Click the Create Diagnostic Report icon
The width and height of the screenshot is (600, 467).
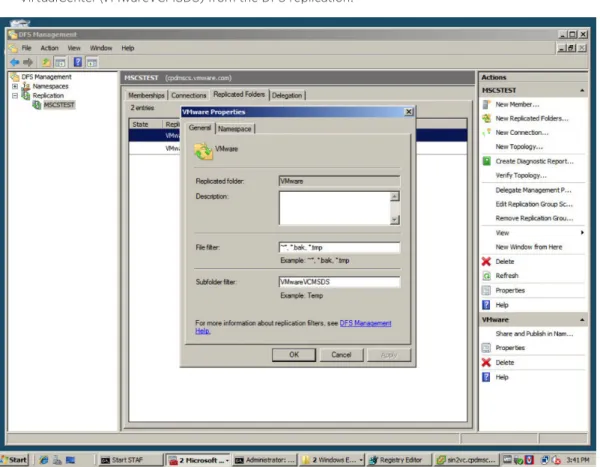[x=486, y=161]
